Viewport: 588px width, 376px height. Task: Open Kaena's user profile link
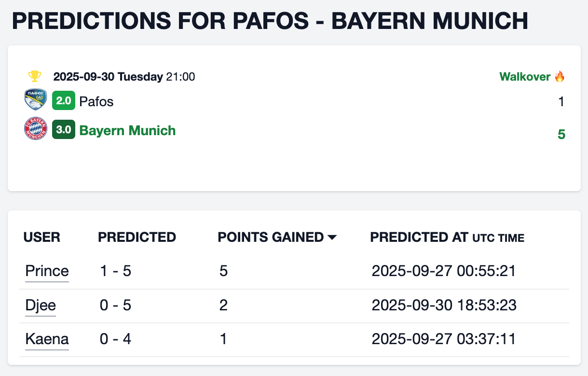(x=47, y=339)
